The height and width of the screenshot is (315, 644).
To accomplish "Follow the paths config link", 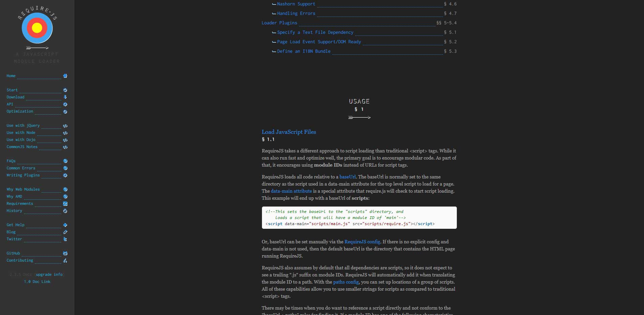I will tap(346, 282).
